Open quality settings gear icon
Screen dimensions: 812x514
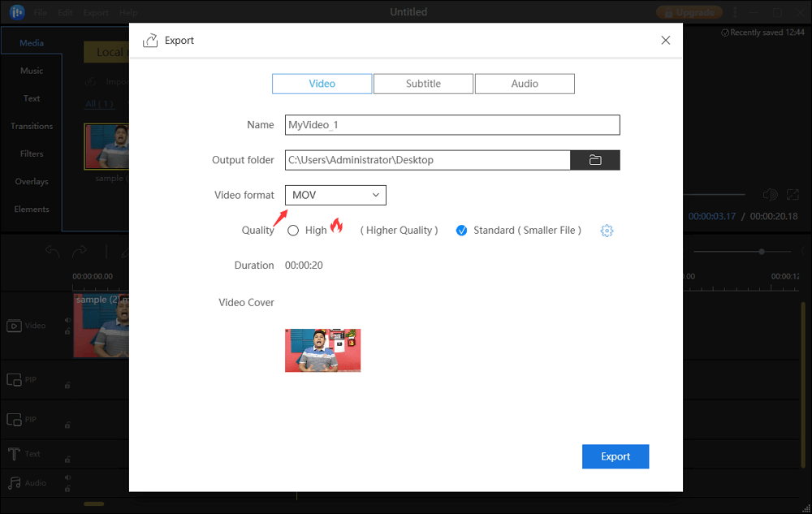pos(607,231)
